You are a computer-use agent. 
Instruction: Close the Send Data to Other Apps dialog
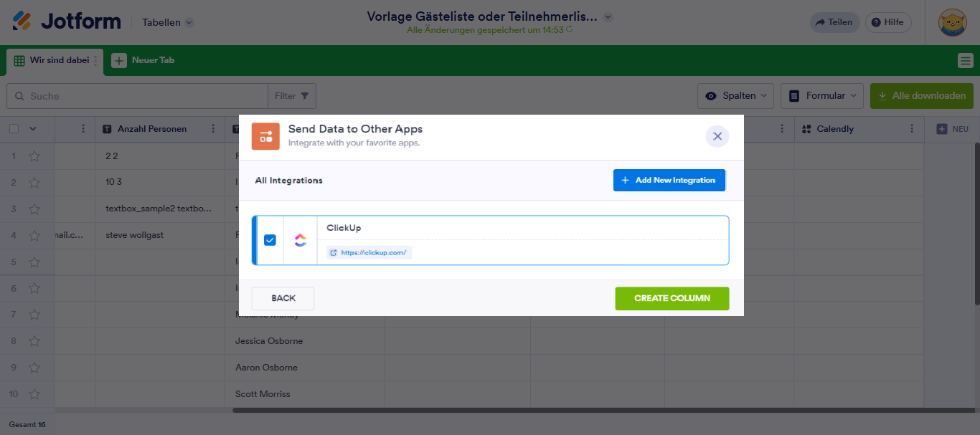pos(717,136)
